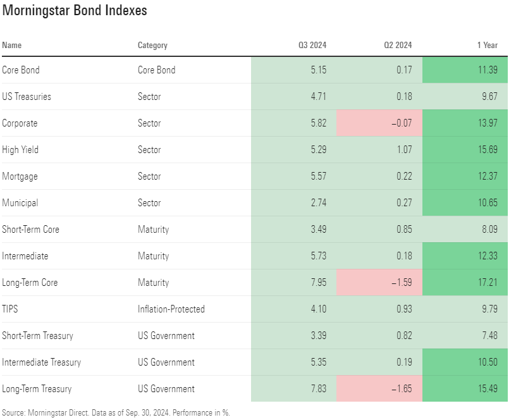The image size is (516, 420).
Task: Click Intermediate 1 Year value 12.33
Action: (486, 256)
